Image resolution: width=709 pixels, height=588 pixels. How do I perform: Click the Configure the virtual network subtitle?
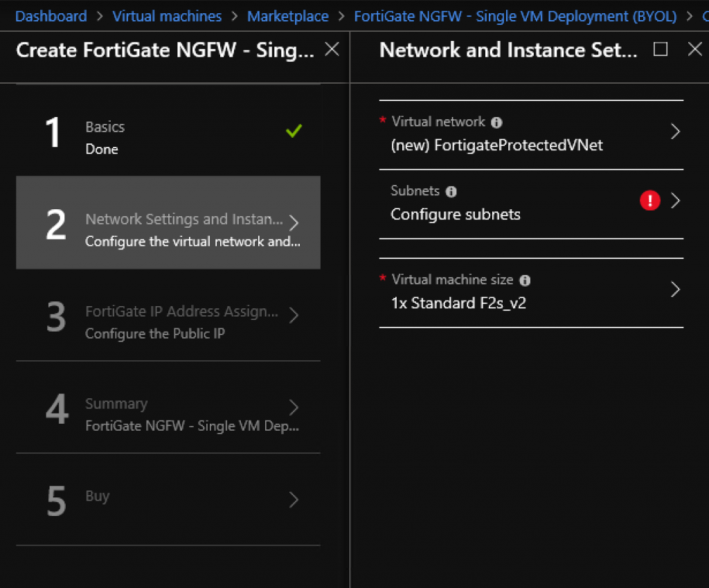tap(192, 242)
